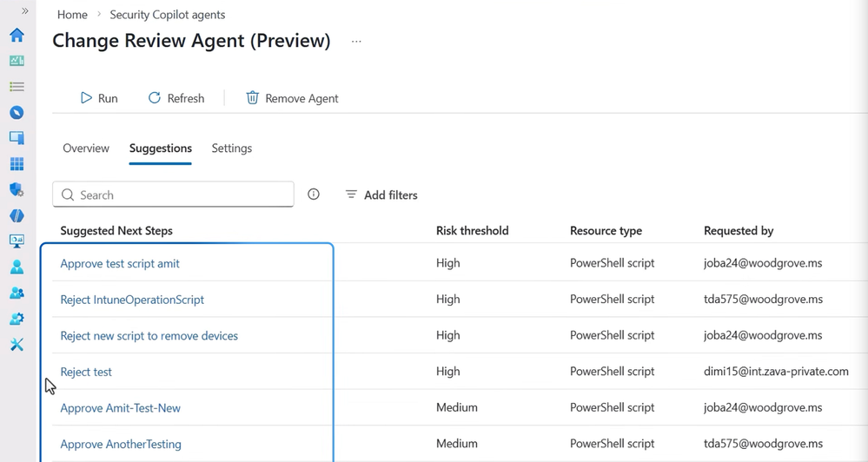Image resolution: width=868 pixels, height=462 pixels.
Task: Run the Change Review Agent
Action: (99, 98)
